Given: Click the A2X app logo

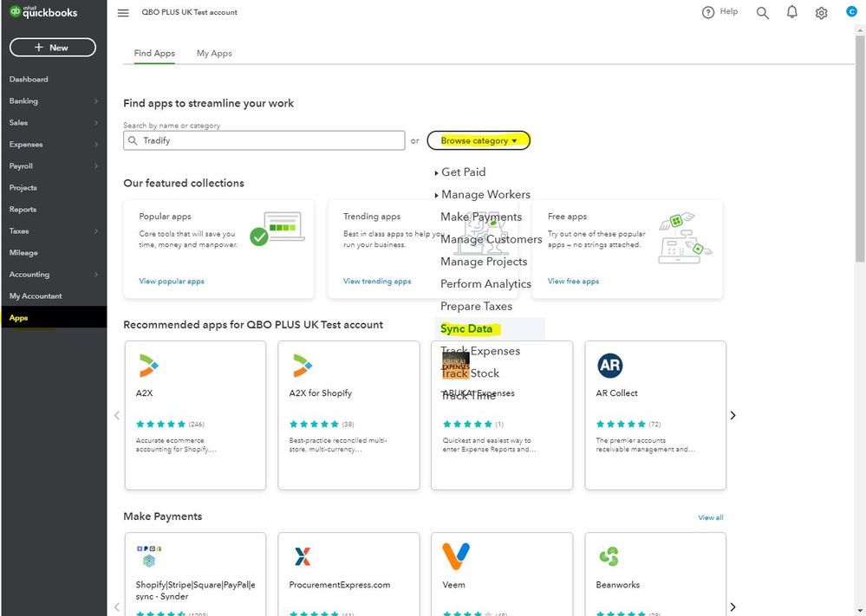Looking at the screenshot, I should click(148, 366).
